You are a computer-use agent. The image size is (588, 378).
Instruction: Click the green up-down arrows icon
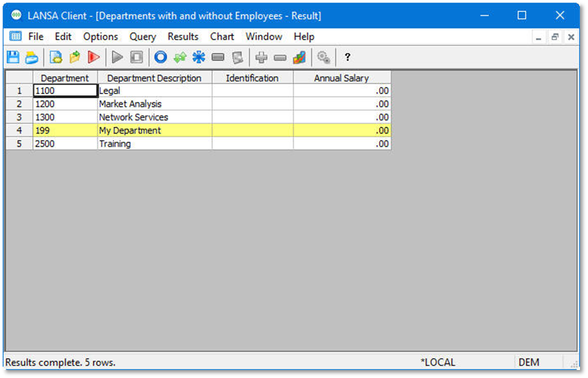(180, 57)
